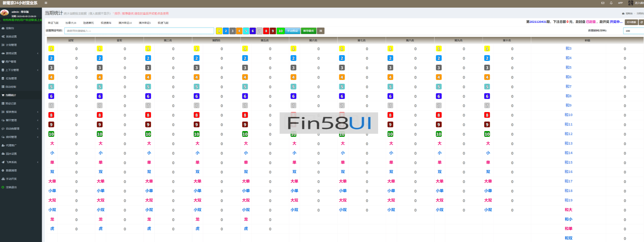The image size is (644, 242).
Task: Pick the yellow number 1 preset swatch
Action: click(x=219, y=31)
